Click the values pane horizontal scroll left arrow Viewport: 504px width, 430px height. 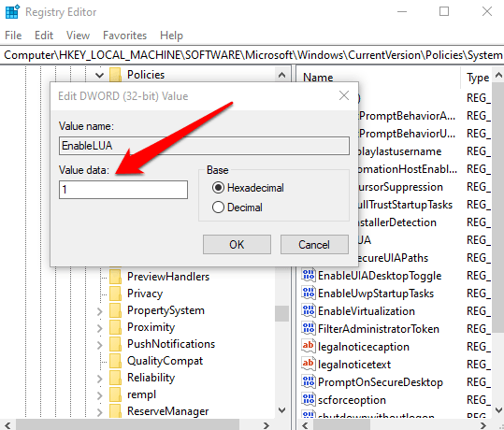[x=306, y=425]
